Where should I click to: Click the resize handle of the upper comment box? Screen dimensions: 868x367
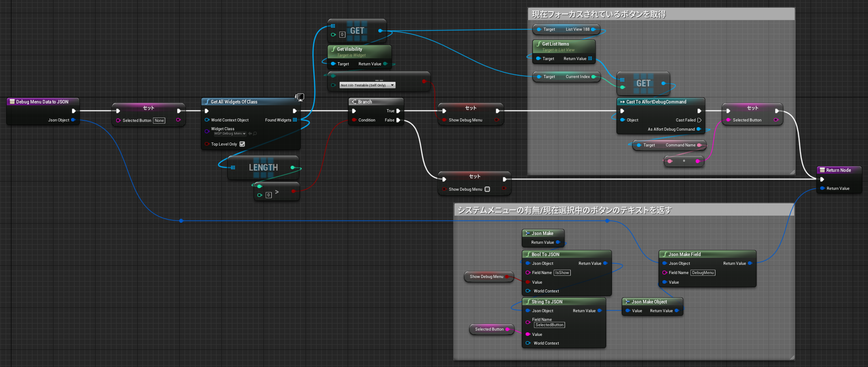pos(792,172)
